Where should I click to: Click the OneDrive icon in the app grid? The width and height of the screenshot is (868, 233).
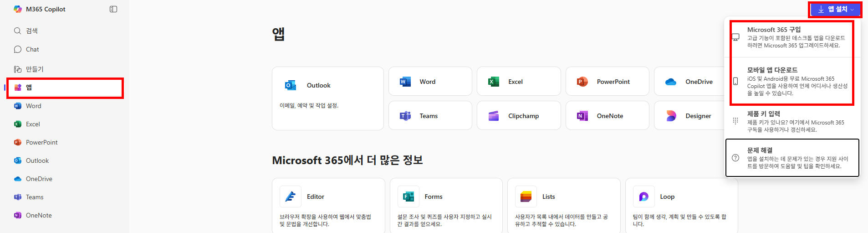670,82
